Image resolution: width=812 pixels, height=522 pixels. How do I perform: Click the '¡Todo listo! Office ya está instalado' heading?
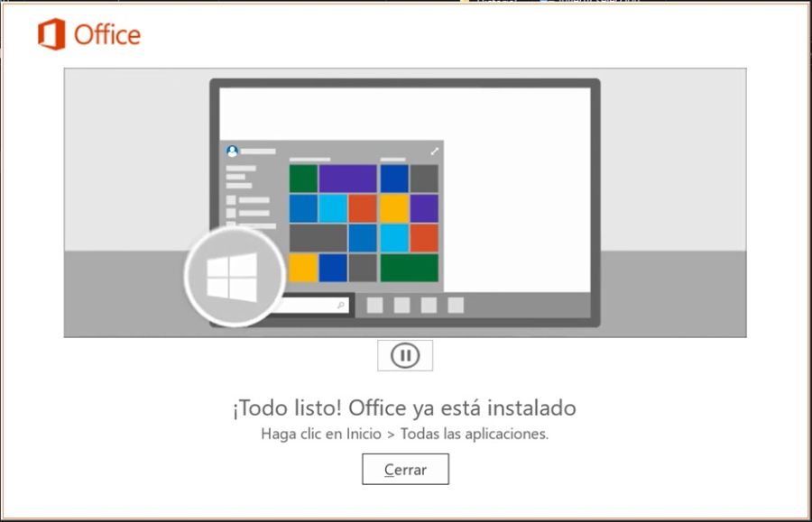click(404, 408)
